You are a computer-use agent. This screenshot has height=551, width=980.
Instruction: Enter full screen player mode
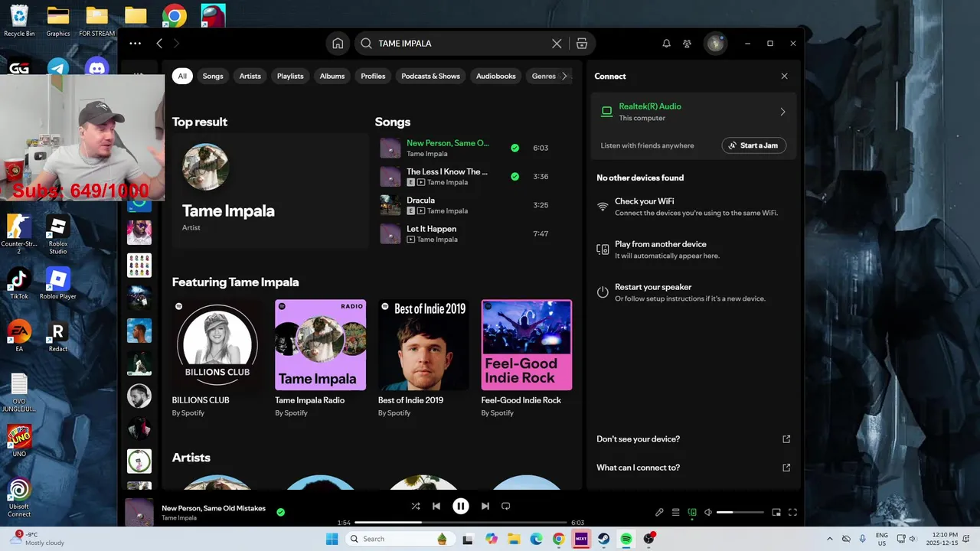[x=792, y=512]
